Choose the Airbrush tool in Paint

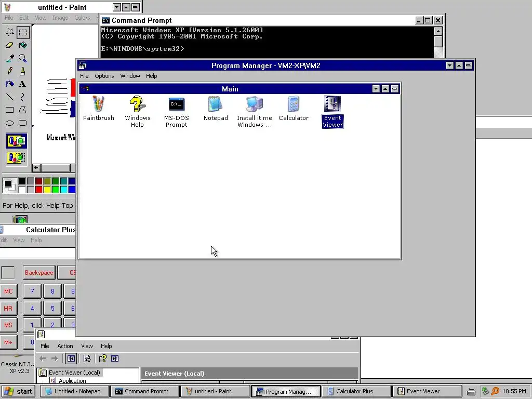pyautogui.click(x=10, y=84)
